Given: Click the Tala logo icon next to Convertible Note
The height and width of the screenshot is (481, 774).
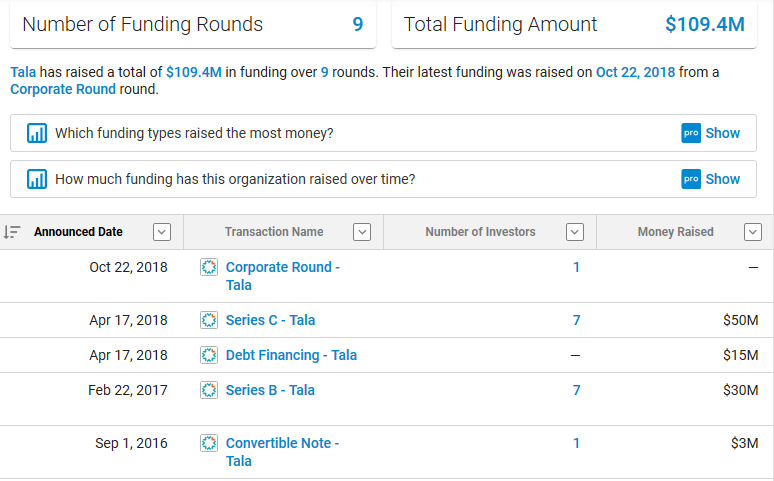Looking at the screenshot, I should point(209,443).
